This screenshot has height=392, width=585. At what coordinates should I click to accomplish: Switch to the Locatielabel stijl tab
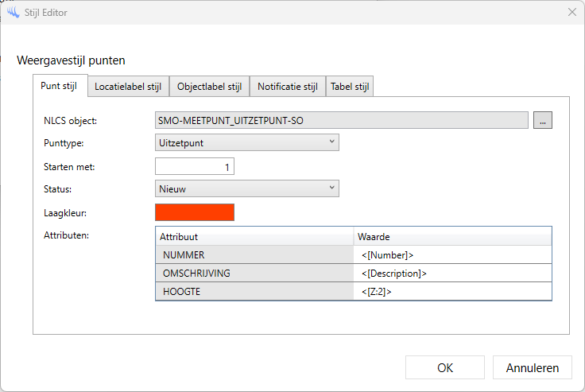coord(127,87)
